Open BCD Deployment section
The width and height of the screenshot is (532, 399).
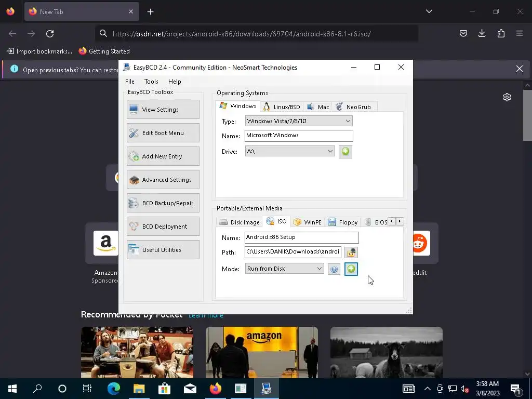pos(163,227)
